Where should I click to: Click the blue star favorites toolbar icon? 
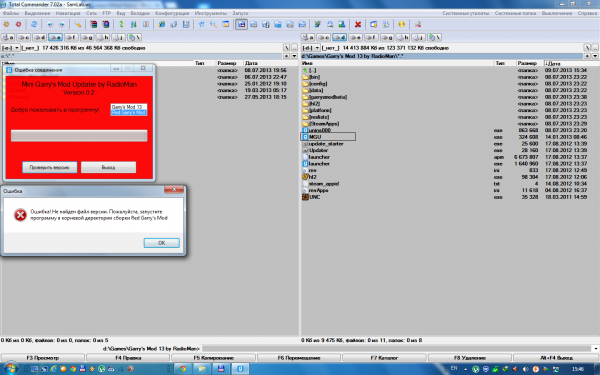click(202, 24)
